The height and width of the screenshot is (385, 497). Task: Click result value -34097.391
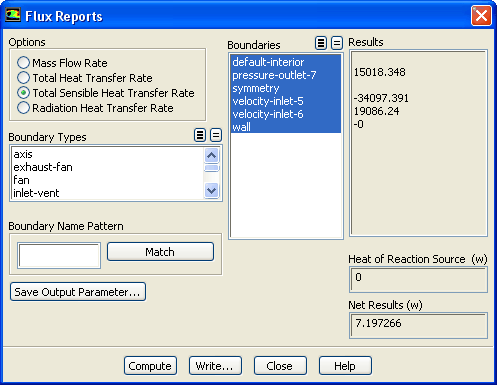coord(381,98)
